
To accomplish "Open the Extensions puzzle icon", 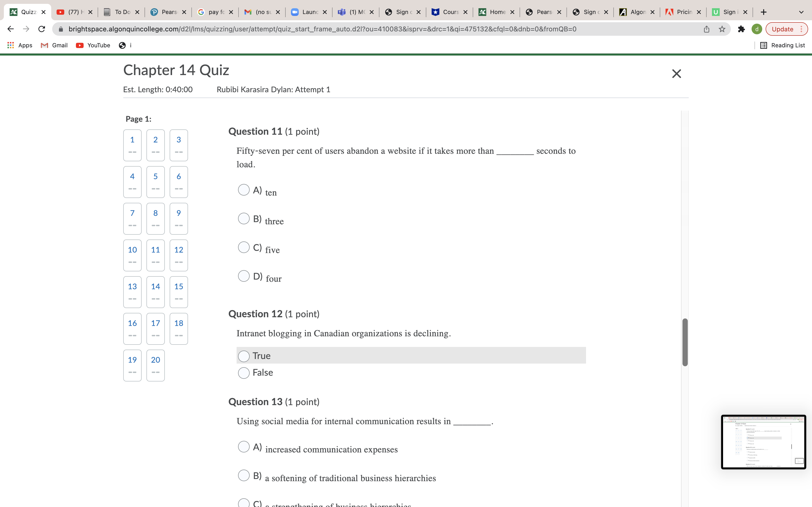I will pyautogui.click(x=741, y=29).
